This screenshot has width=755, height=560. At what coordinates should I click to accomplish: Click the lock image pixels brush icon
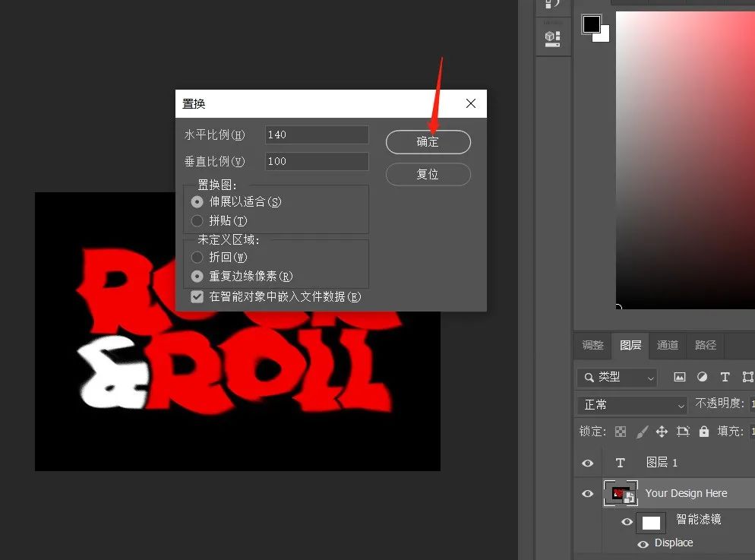click(642, 432)
